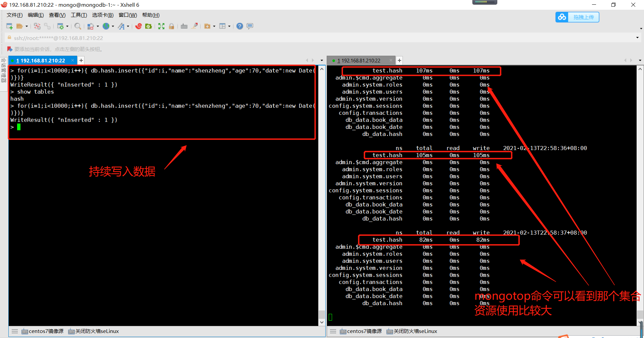Open the encoding globe icon

(x=106, y=26)
